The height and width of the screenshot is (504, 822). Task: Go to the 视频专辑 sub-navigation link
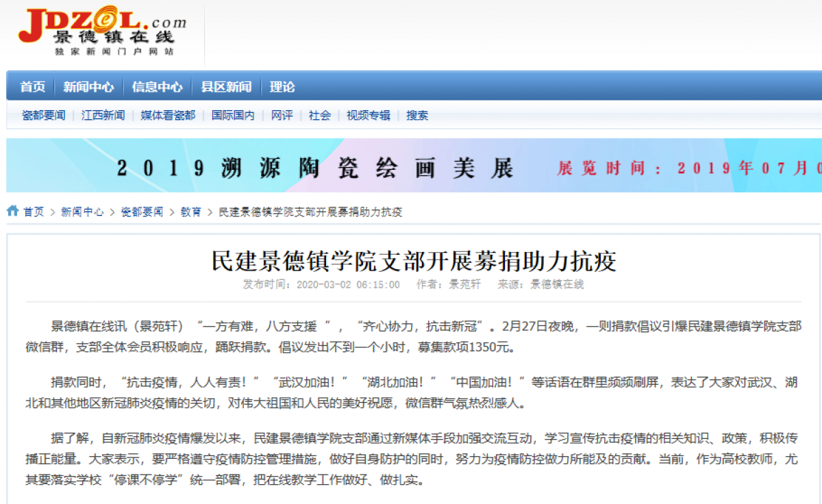(368, 116)
